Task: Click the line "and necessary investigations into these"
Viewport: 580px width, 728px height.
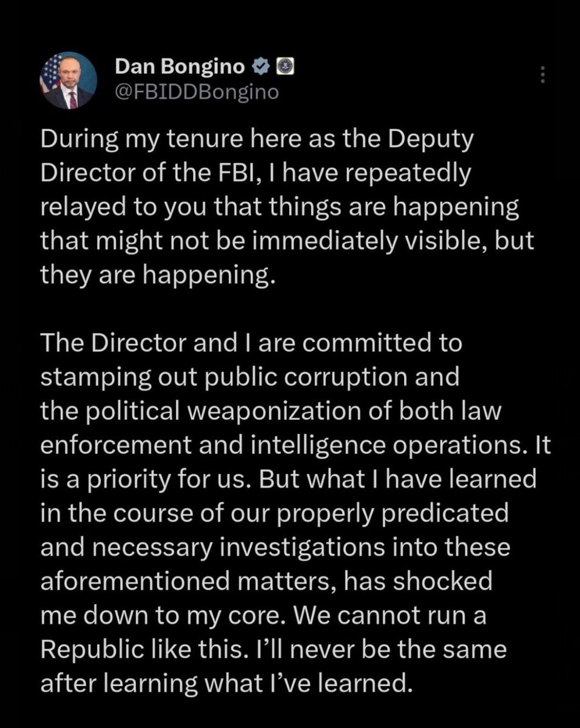Action: coord(275,547)
